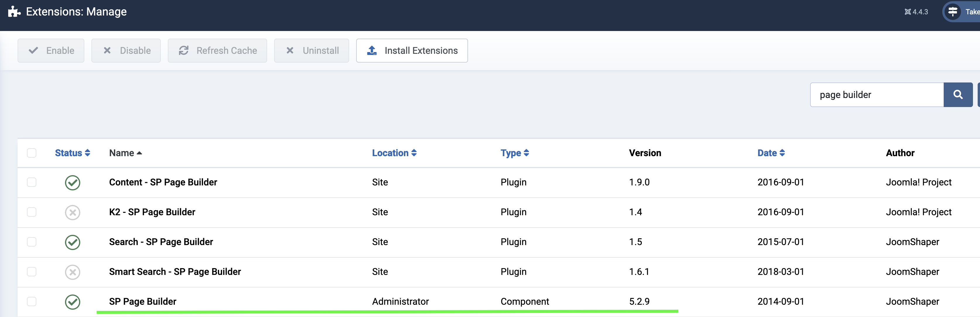Screen dimensions: 980x317
Task: Click the Uninstall button
Action: tap(311, 51)
